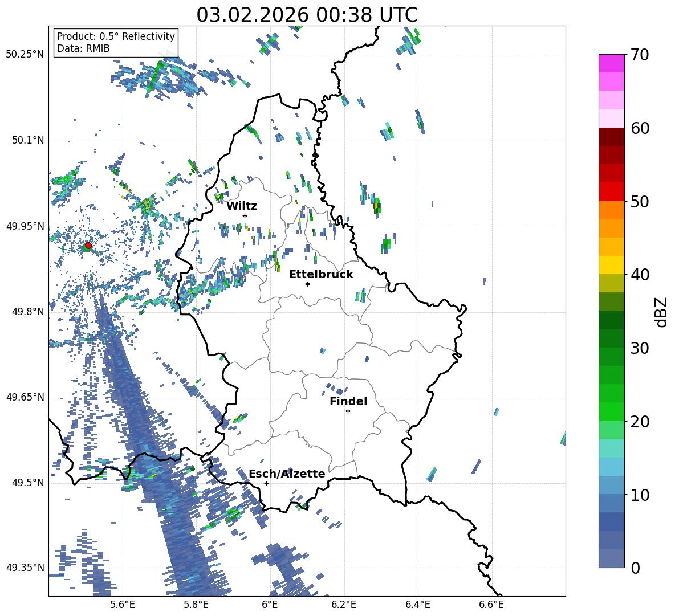Click the colorbar tick label 50
This screenshot has width=675, height=616.
coord(639,202)
